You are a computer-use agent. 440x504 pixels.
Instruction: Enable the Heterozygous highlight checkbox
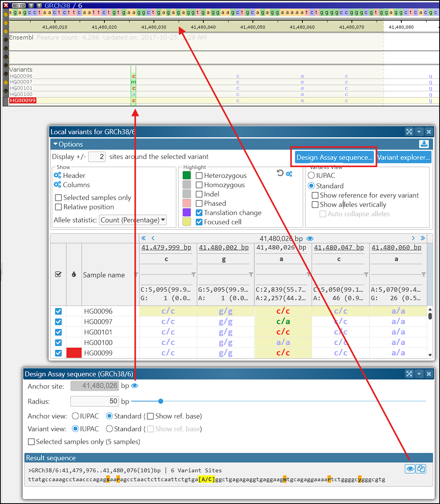[200, 176]
